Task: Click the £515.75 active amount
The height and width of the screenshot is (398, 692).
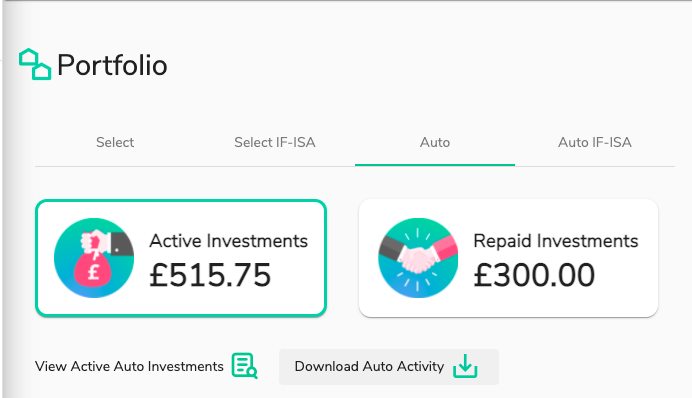Action: (210, 275)
